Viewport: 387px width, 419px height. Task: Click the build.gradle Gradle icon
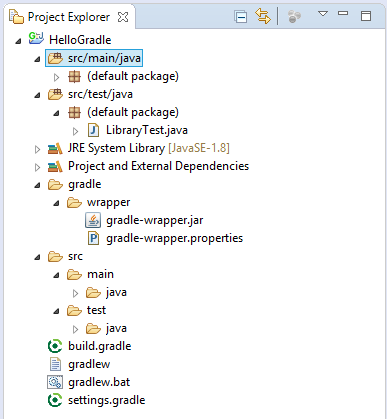[x=55, y=346]
